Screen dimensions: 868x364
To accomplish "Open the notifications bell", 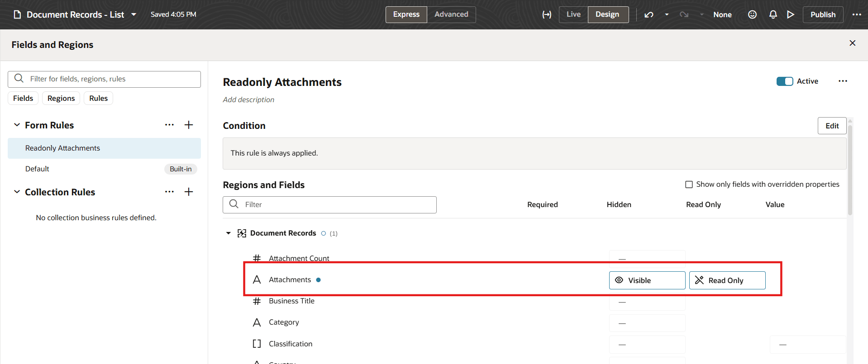I will coord(773,14).
